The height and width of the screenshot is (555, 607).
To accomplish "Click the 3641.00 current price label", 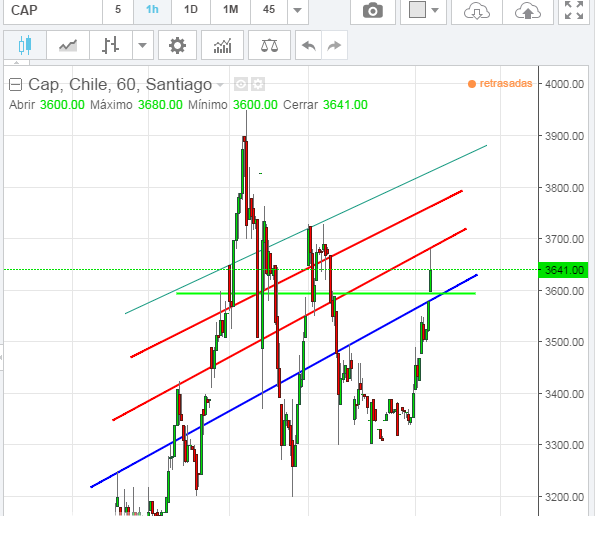I will (563, 270).
